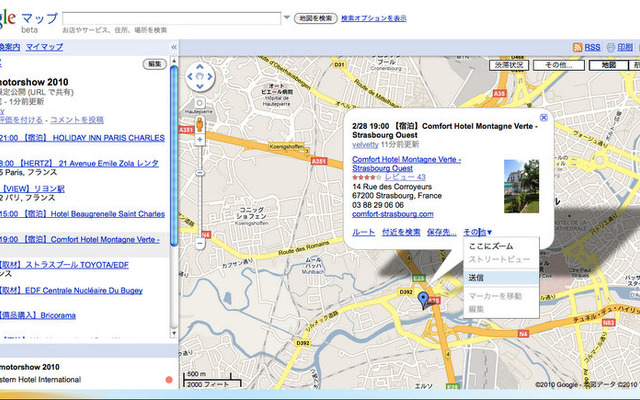This screenshot has height=400, width=640.
Task: Select the 【備品購入】Bricorama list item
Action: [x=38, y=315]
